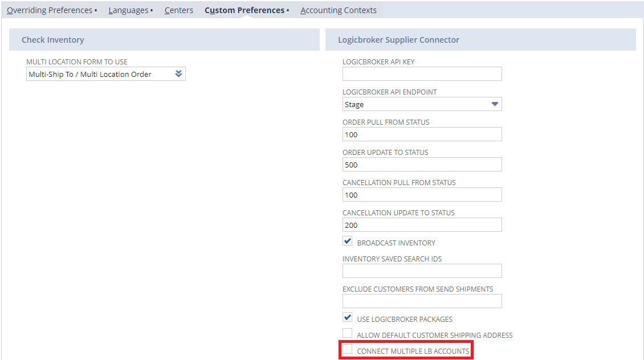This screenshot has width=644, height=360.
Task: Click the double-chevron icon on Multi Location Form
Action: [x=178, y=74]
